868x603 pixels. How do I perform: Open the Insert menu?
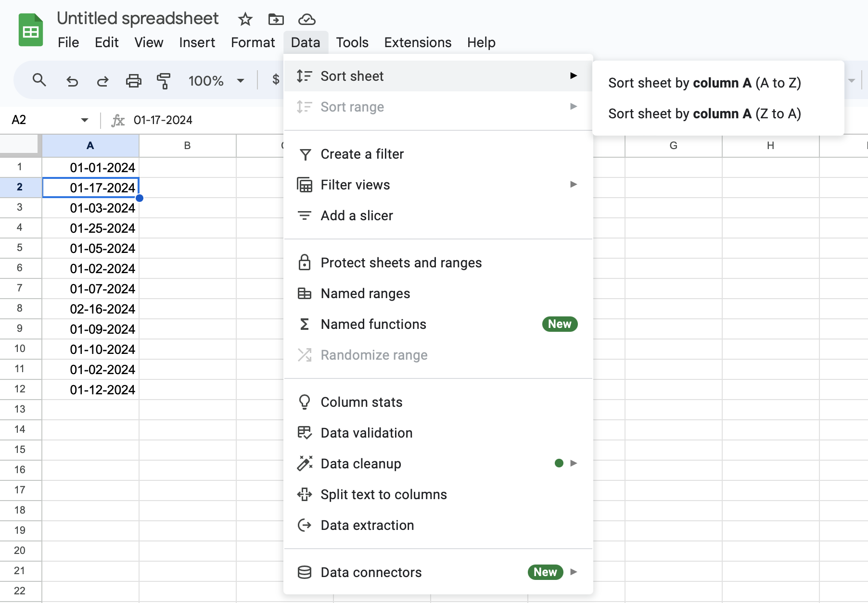coord(197,42)
